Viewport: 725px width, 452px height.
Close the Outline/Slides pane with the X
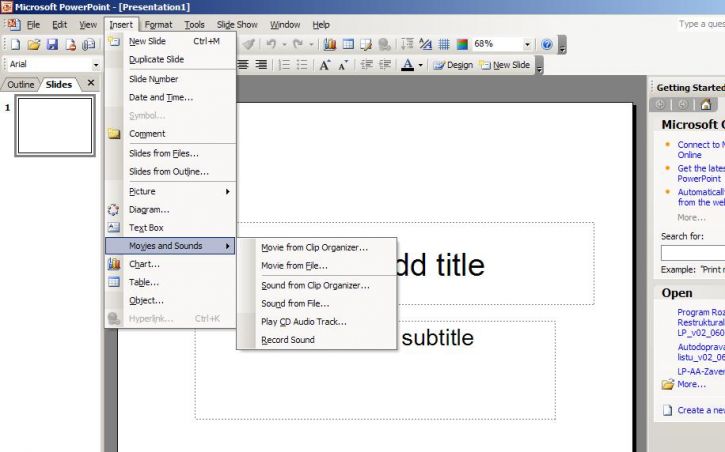pyautogui.click(x=91, y=83)
